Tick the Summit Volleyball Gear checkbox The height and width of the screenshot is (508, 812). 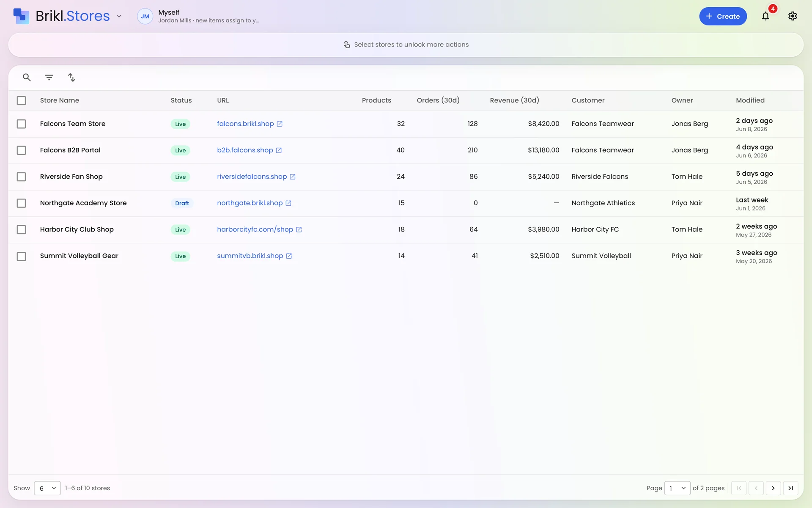21,256
